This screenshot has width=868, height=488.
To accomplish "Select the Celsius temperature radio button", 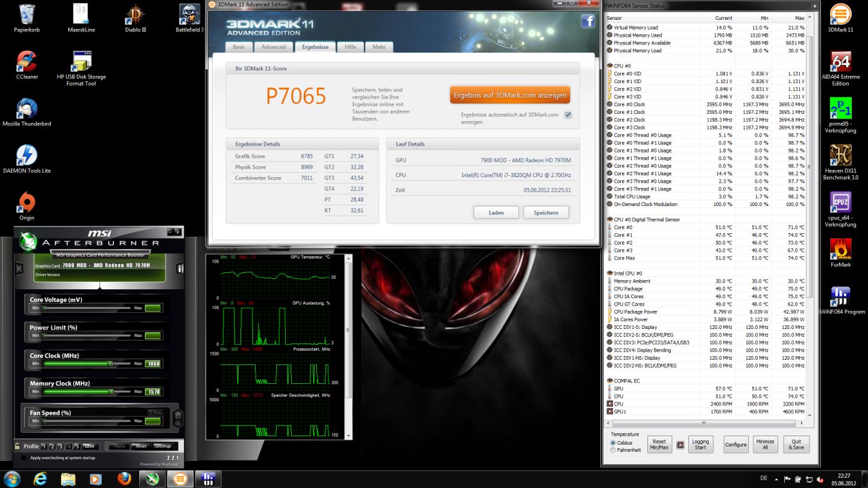I will pyautogui.click(x=613, y=443).
